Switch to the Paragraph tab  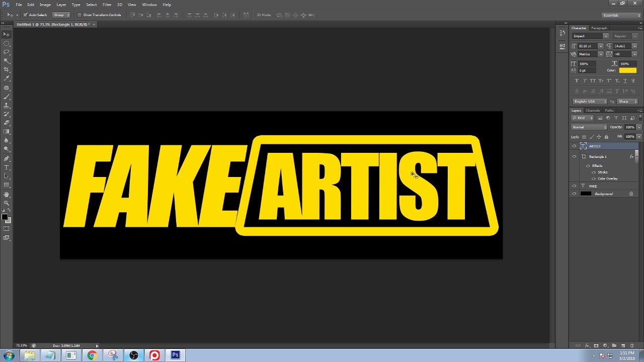(x=599, y=28)
